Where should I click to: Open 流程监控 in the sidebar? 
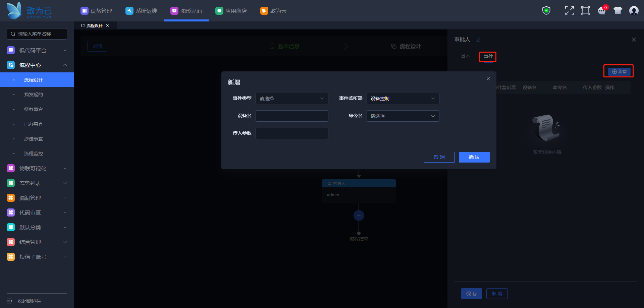[x=37, y=153]
